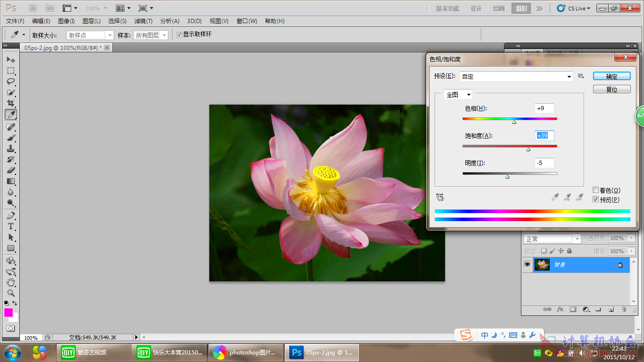Open the CS Live dropdown
Image resolution: width=644 pixels, height=362 pixels.
tap(574, 8)
